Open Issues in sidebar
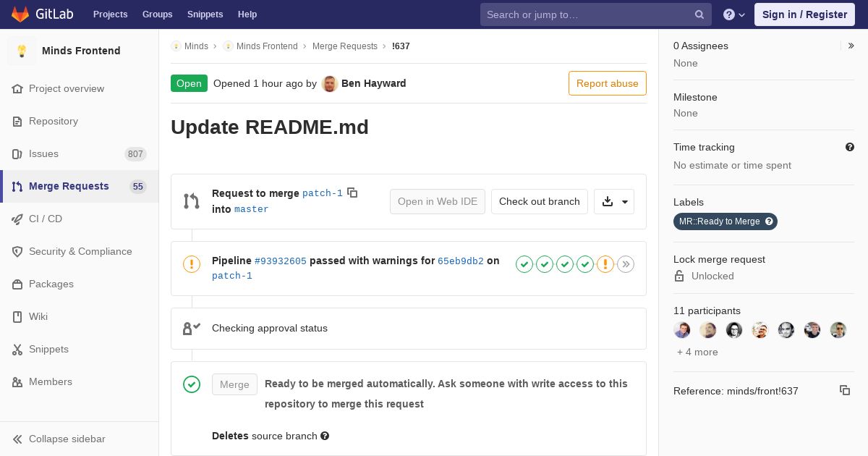Image resolution: width=868 pixels, height=456 pixels. click(80, 153)
